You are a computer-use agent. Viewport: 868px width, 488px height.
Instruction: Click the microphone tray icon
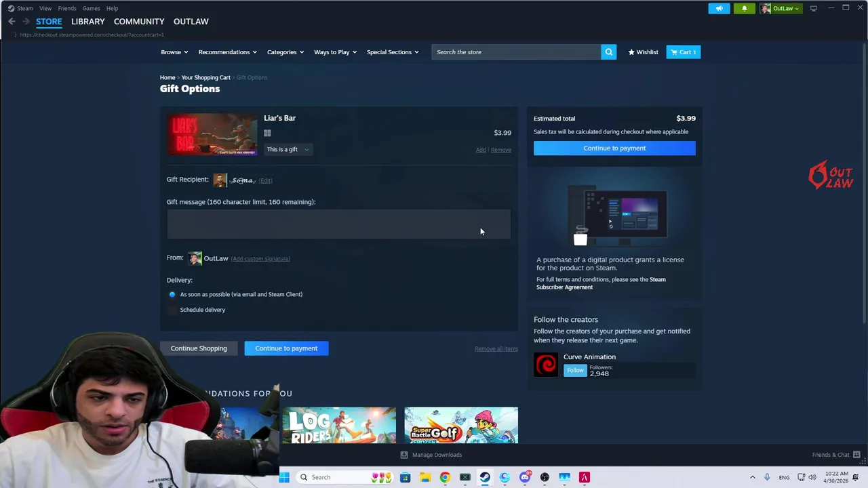(x=767, y=477)
